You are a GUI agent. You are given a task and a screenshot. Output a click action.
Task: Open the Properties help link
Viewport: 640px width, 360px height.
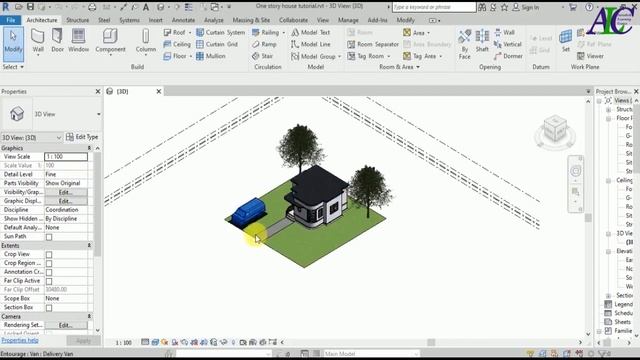pos(20,340)
